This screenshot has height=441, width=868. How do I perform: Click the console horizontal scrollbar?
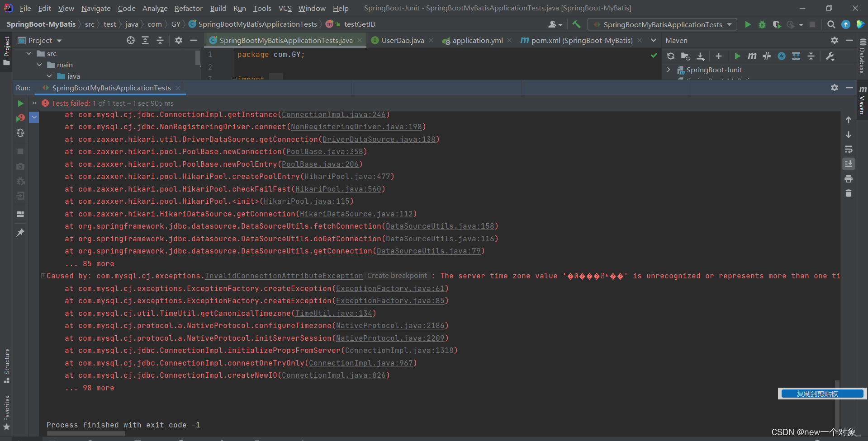point(86,433)
